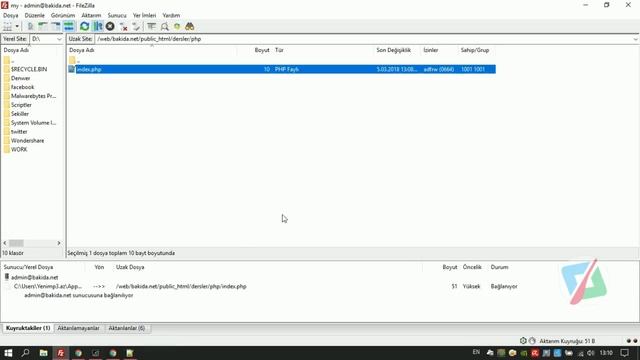Toggle directory comparison
This screenshot has width=640, height=360.
tap(164, 27)
